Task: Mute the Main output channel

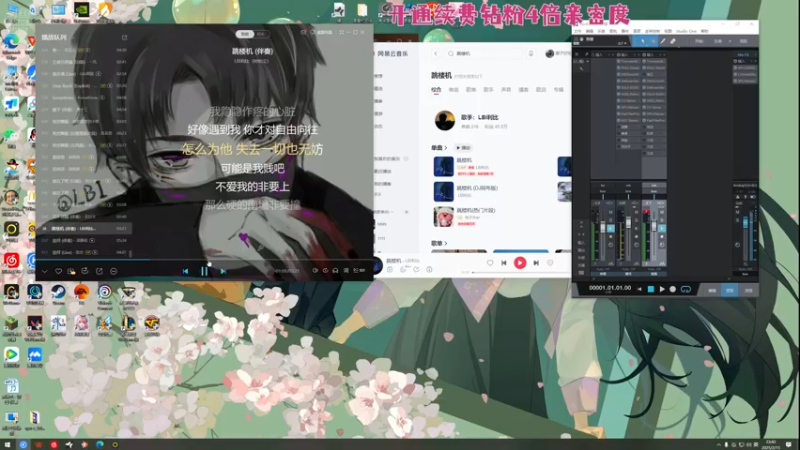Action: (738, 212)
